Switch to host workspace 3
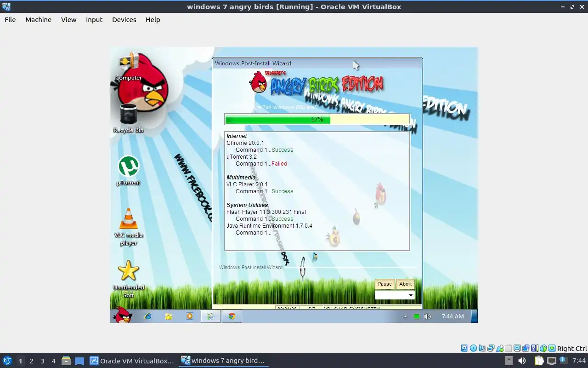The image size is (588, 368). 42,361
